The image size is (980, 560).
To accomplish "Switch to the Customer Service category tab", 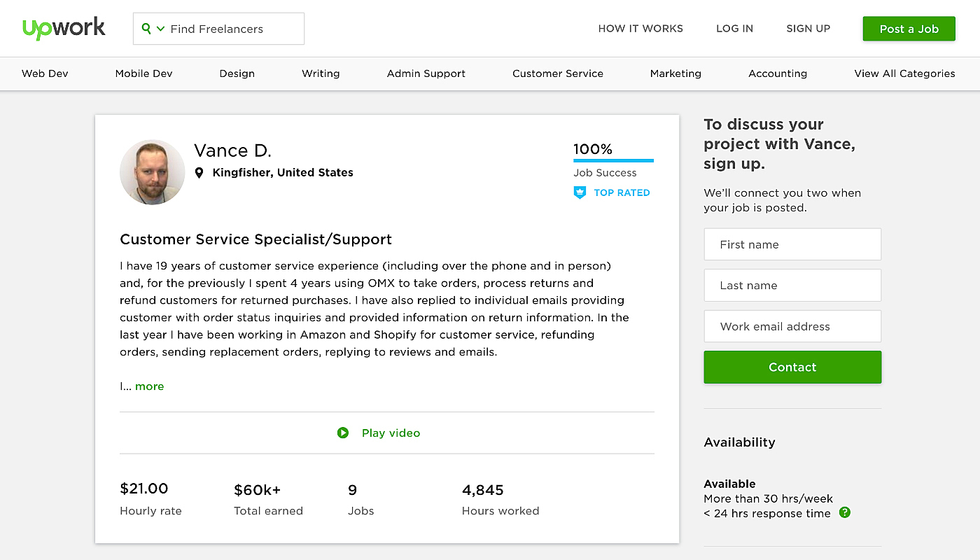I will (x=558, y=73).
